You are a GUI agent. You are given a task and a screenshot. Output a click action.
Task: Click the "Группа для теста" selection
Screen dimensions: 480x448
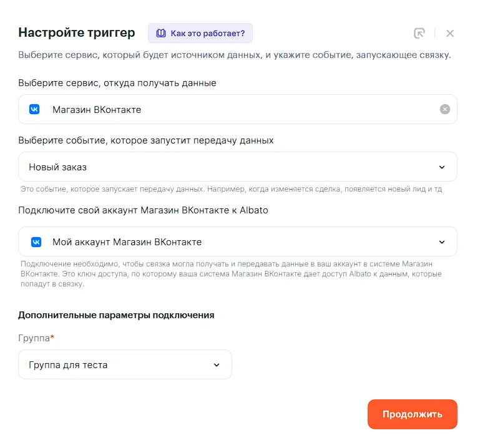(68, 365)
